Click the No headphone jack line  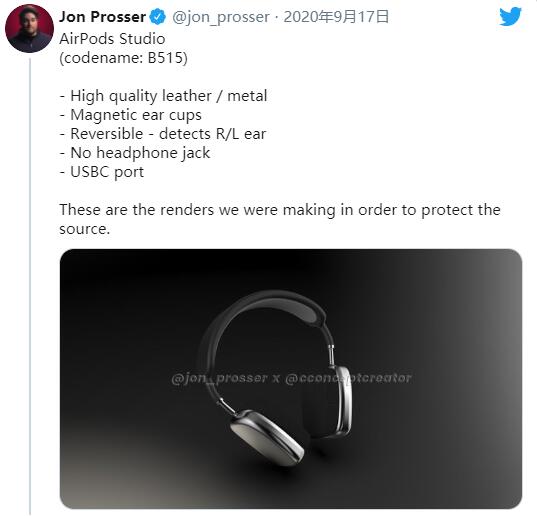tap(135, 153)
